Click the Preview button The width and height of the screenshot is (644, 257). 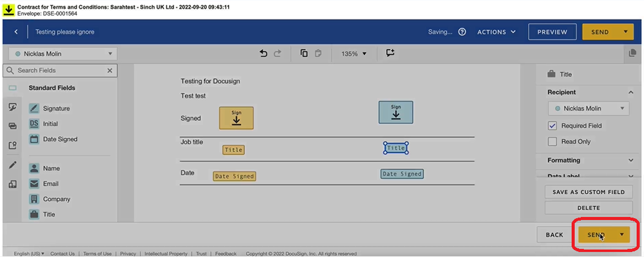click(x=552, y=32)
